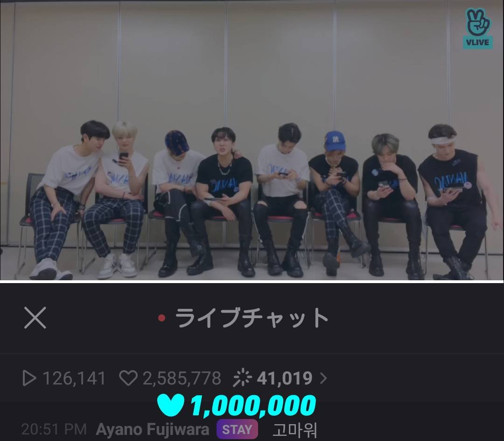Click the red live indicator dot

pyautogui.click(x=161, y=318)
